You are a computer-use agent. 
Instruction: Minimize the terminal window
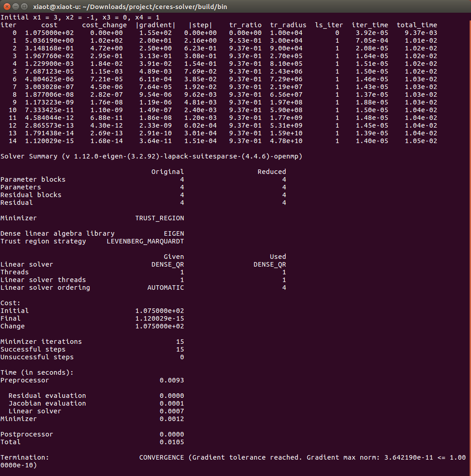coord(15,6)
